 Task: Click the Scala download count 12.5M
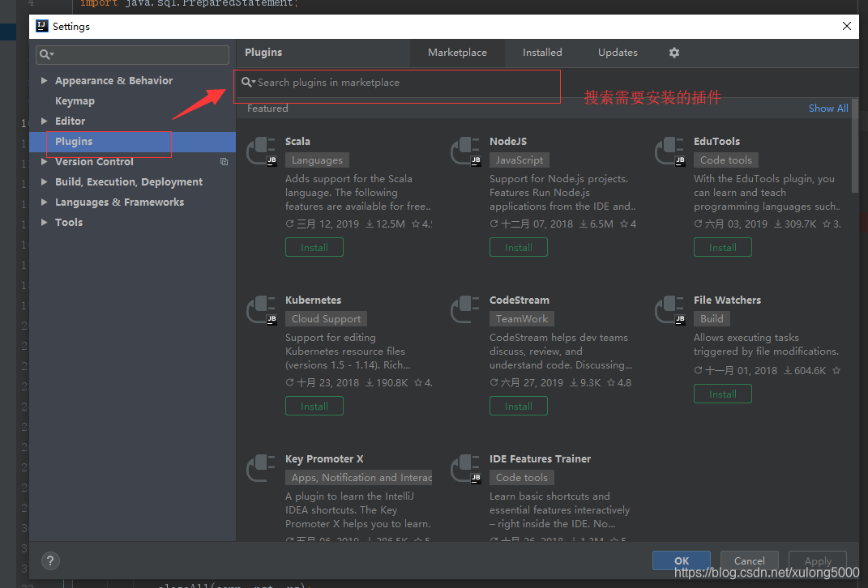coord(385,224)
